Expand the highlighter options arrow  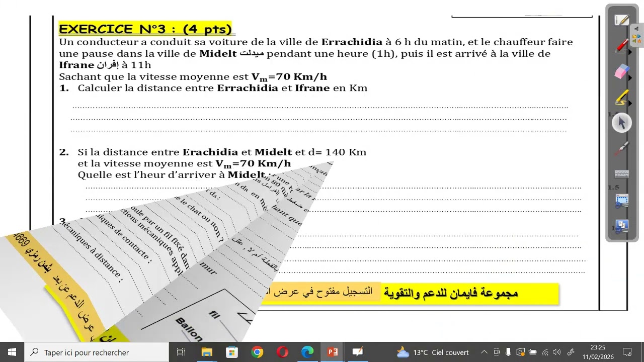[x=630, y=104]
